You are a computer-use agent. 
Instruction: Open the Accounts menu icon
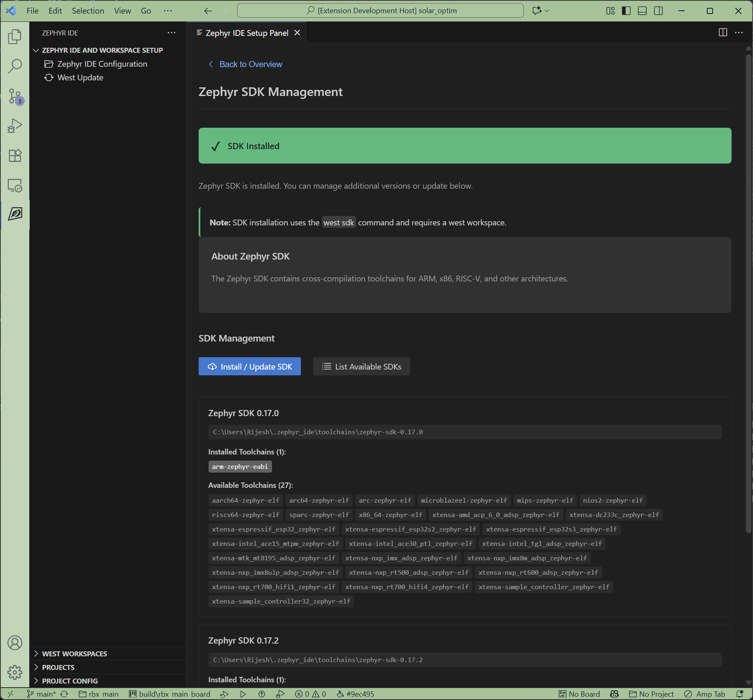tap(15, 643)
